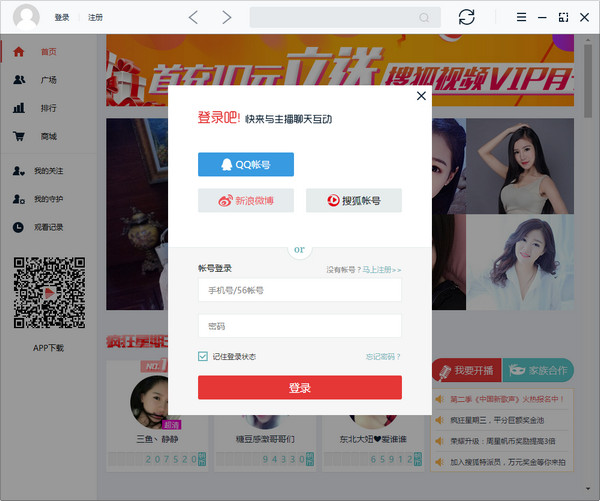600x501 pixels.
Task: Open the 三鱼、静静 streamer card
Action: pyautogui.click(x=157, y=416)
